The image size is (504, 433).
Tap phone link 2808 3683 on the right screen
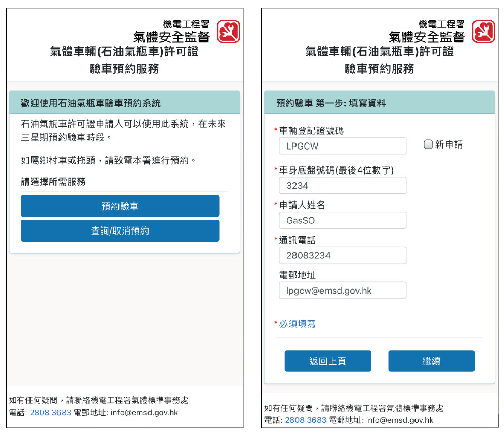[306, 420]
